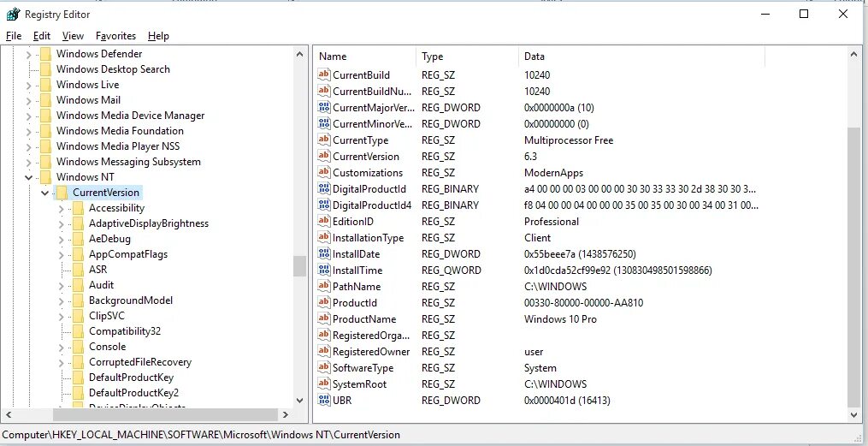Click the Windows Mail folder icon
This screenshot has width=868, height=446.
46,100
